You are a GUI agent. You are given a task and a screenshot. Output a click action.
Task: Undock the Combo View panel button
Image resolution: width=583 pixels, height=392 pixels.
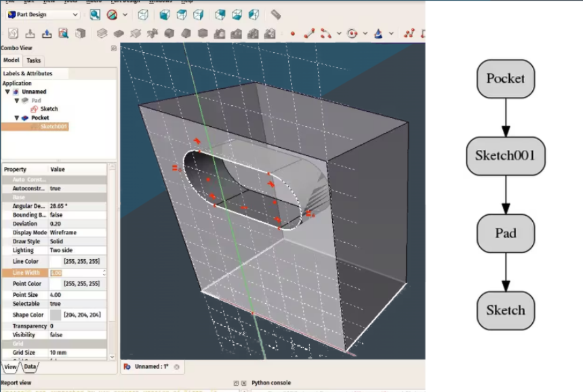point(114,48)
